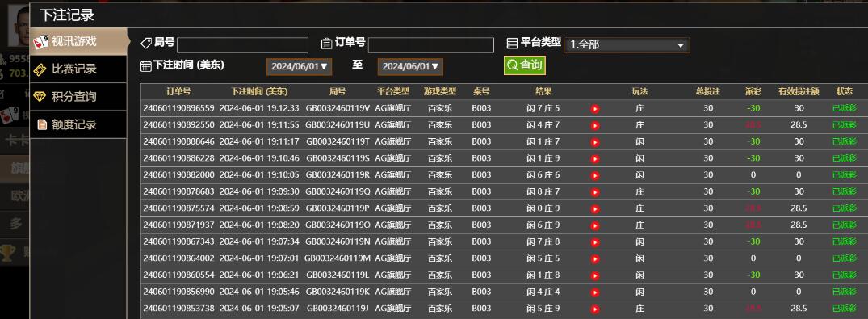Screen dimensions: 868x319
Task: Click the ticket icon in 比赛记录 tab
Action: [40, 69]
